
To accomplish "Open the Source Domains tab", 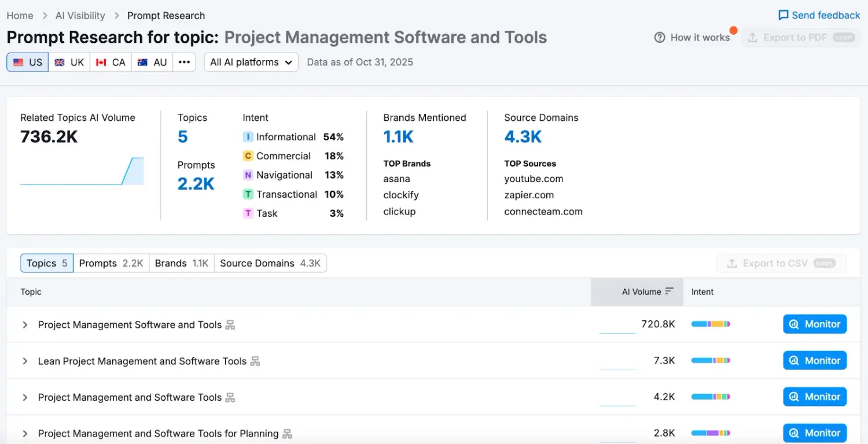I will (270, 264).
